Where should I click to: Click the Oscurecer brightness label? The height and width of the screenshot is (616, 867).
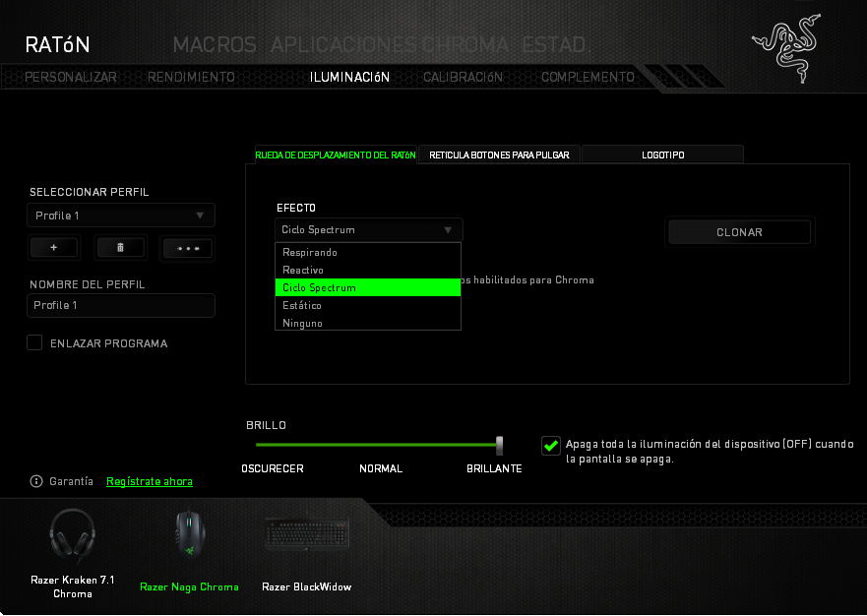coord(273,468)
